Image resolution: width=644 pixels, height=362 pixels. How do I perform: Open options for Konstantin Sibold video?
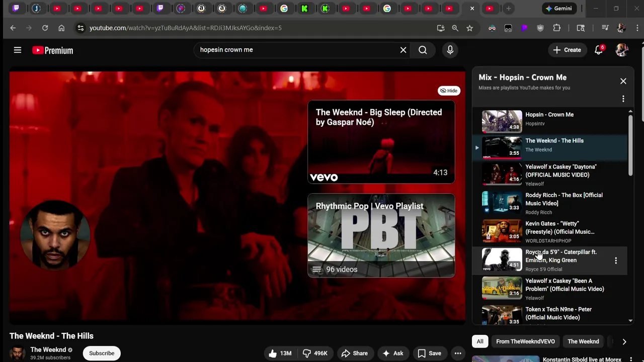pos(631,359)
